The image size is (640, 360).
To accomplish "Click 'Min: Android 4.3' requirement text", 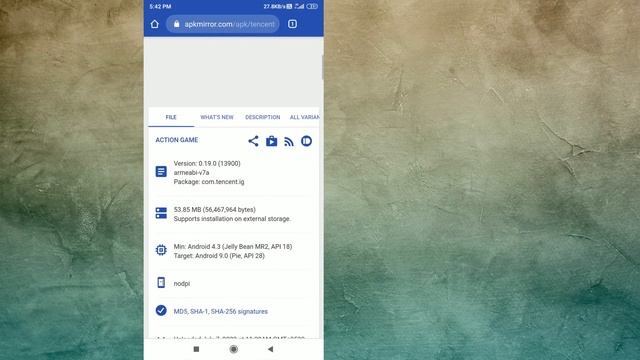I will [233, 247].
